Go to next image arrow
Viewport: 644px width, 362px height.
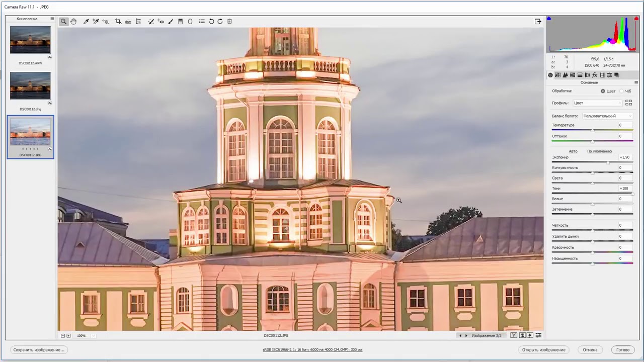tap(466, 335)
